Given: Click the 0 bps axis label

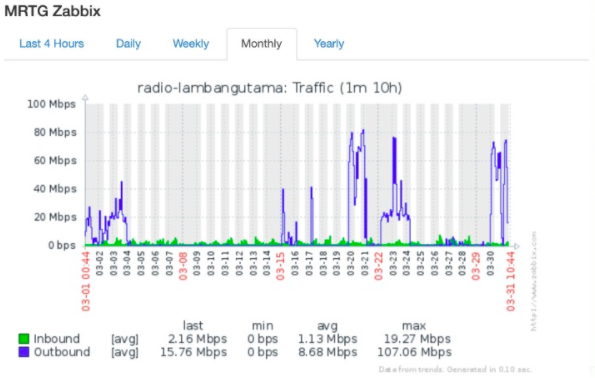Looking at the screenshot, I should (x=62, y=246).
